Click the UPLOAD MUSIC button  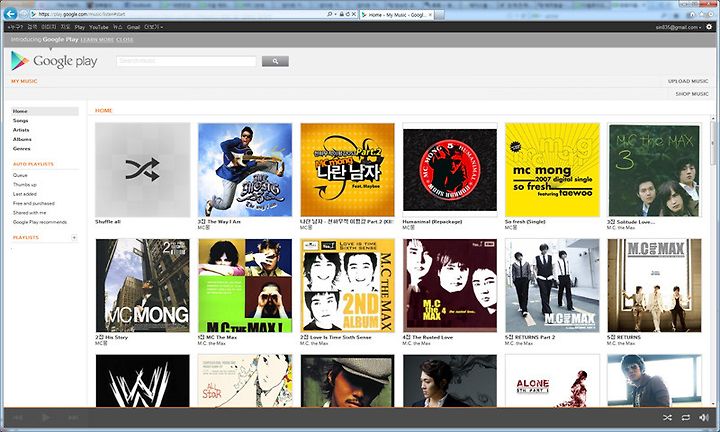tap(688, 81)
